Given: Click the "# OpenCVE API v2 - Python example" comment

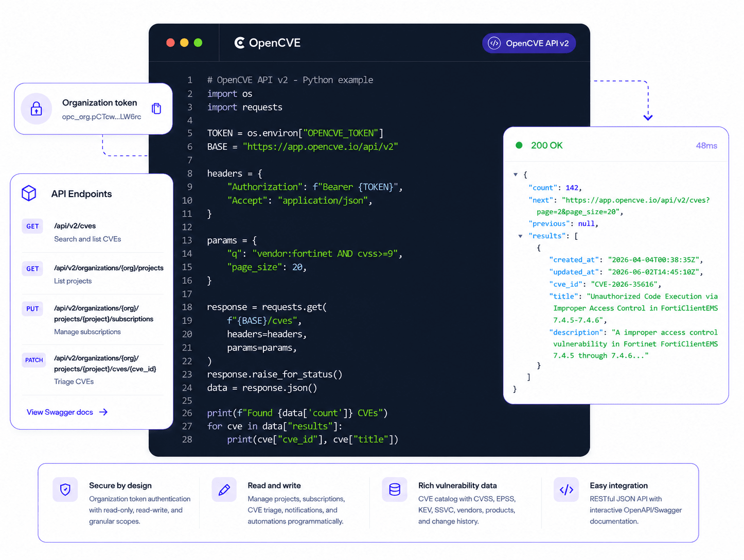Looking at the screenshot, I should [x=290, y=80].
